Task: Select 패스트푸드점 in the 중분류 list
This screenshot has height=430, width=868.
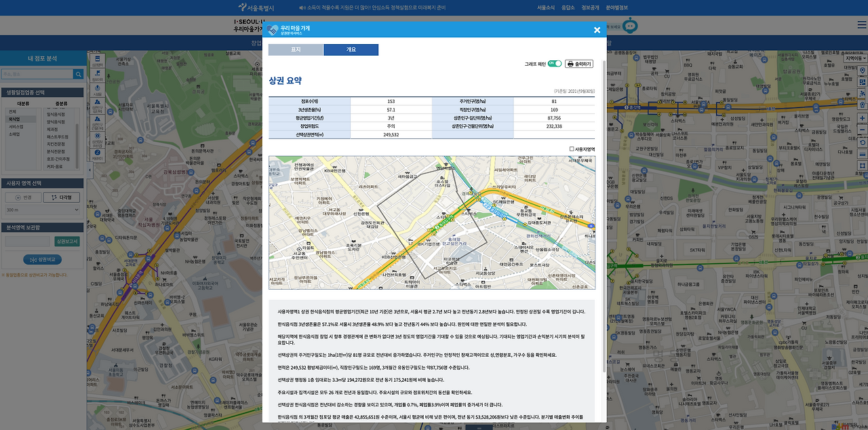Action: point(57,136)
